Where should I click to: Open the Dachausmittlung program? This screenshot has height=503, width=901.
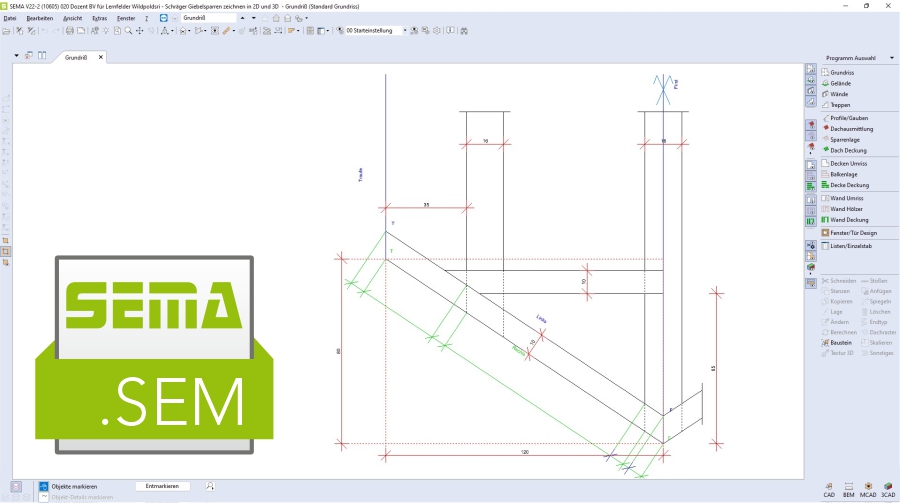tap(851, 129)
